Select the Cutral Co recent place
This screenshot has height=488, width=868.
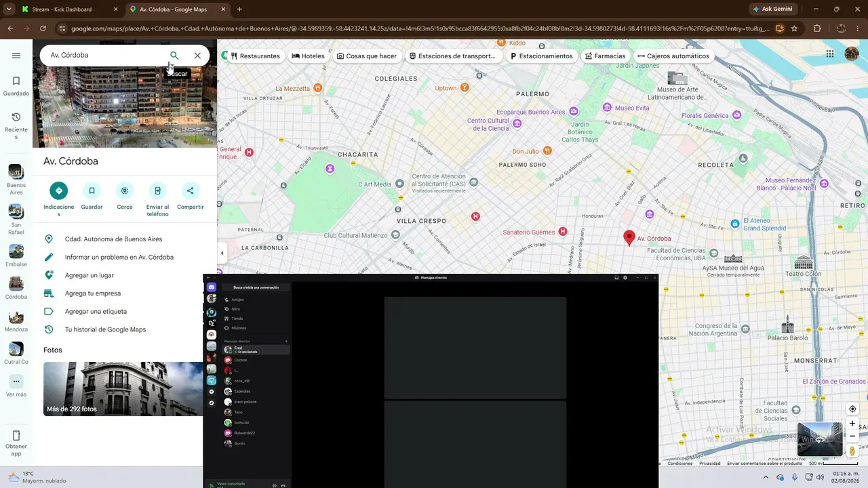click(16, 353)
